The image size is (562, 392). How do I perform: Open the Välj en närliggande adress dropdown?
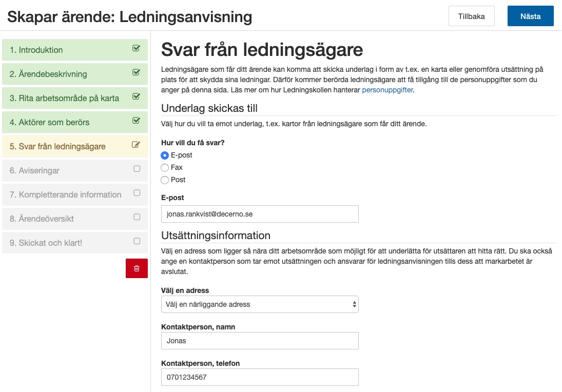[x=260, y=304]
